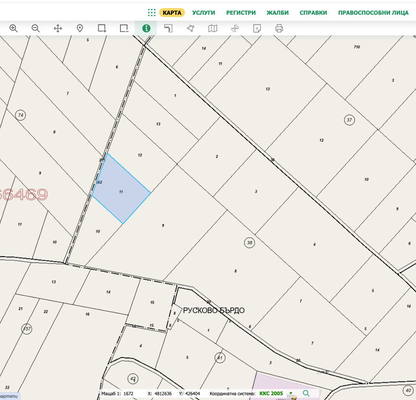Open the РЕГИСТРИ menu
The height and width of the screenshot is (400, 416).
241,13
